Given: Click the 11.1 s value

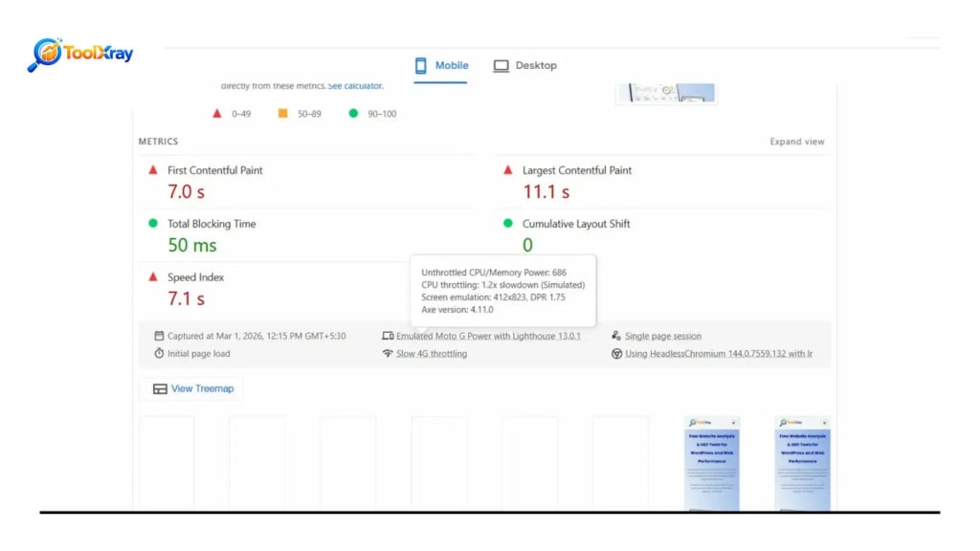Looking at the screenshot, I should (x=546, y=191).
